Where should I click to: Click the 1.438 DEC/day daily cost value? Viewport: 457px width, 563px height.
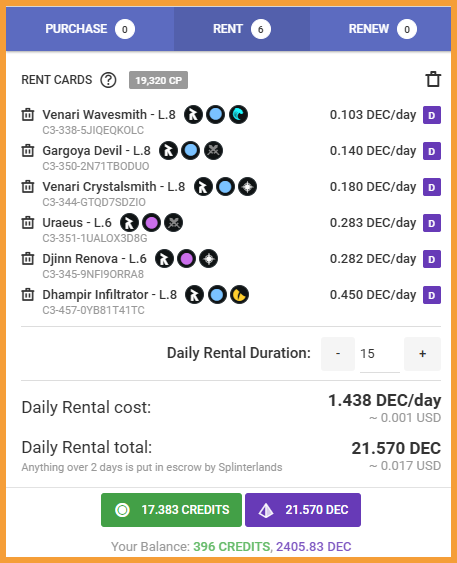click(x=384, y=400)
